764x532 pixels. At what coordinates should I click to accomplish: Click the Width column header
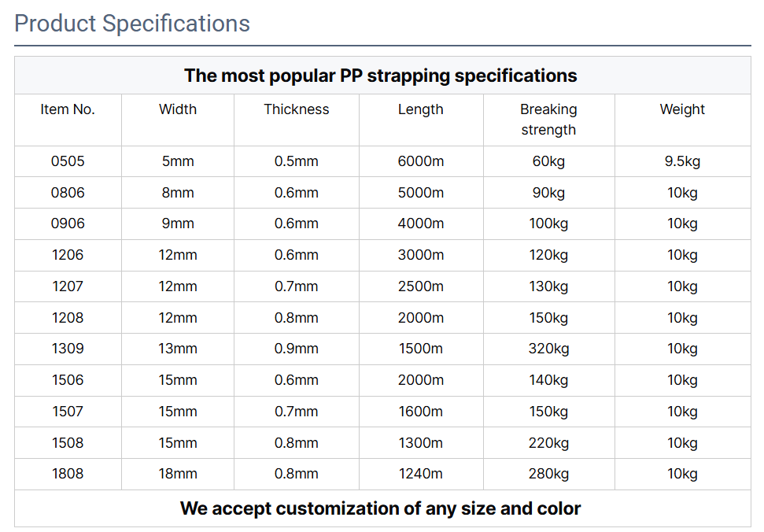coord(178,109)
